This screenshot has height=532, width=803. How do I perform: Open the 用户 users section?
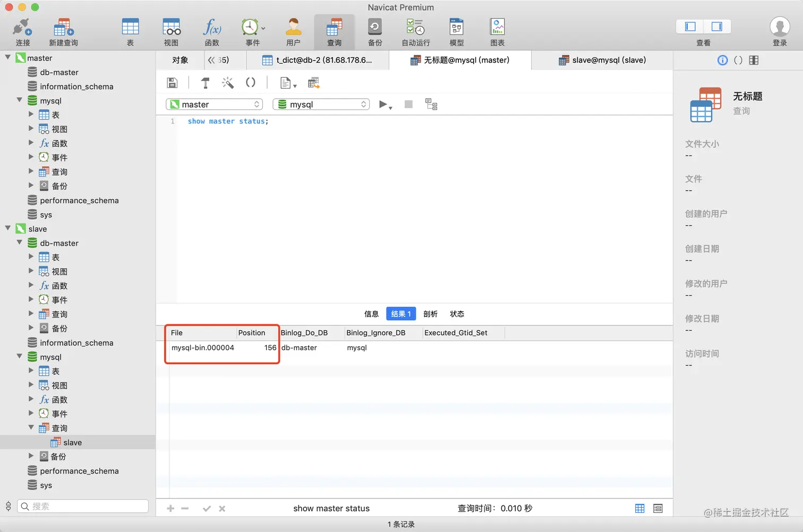click(x=293, y=32)
